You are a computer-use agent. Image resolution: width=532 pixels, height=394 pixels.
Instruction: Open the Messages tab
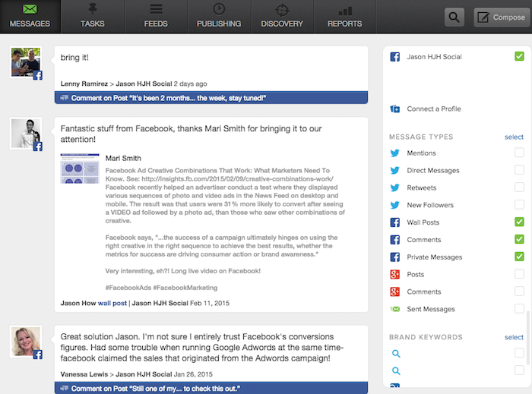(x=30, y=16)
